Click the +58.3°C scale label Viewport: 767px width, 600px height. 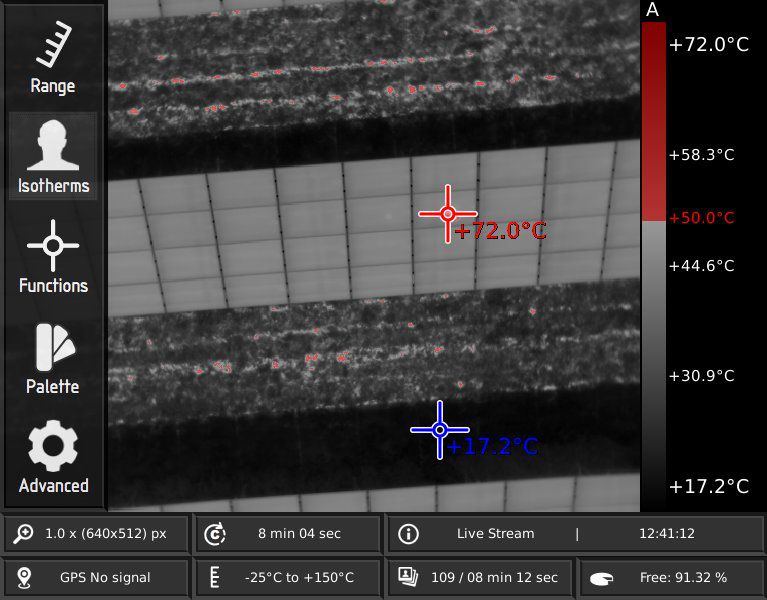point(701,155)
